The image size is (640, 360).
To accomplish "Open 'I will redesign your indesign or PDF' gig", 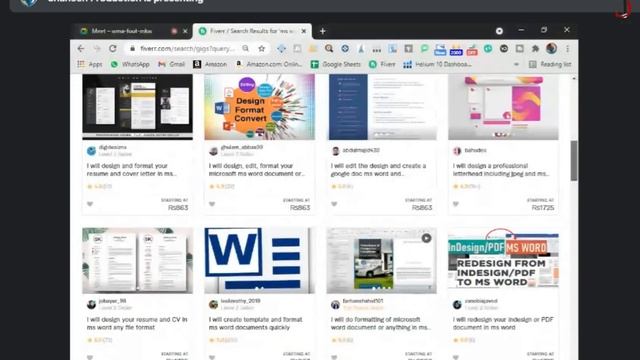I will 503,323.
